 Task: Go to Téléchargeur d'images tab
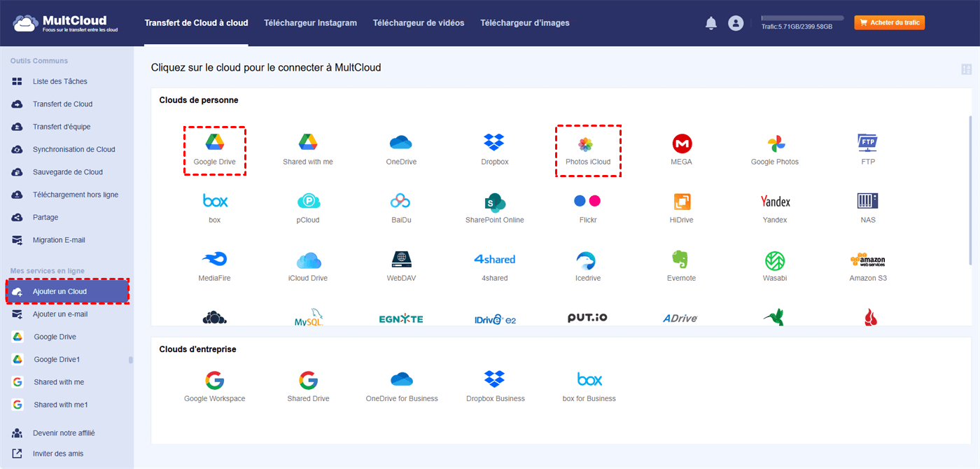coord(525,23)
